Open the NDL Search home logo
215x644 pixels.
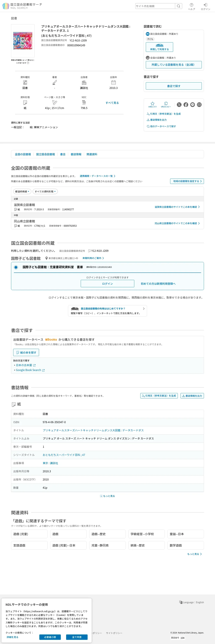click(x=22, y=6)
